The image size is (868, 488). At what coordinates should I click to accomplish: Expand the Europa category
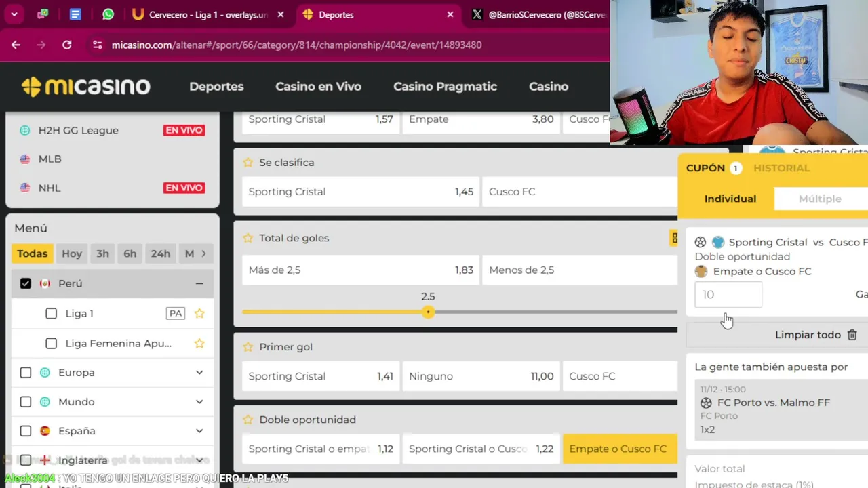click(x=199, y=373)
